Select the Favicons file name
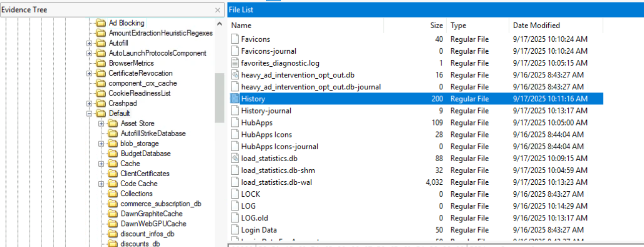The width and height of the screenshot is (644, 247). pos(256,39)
